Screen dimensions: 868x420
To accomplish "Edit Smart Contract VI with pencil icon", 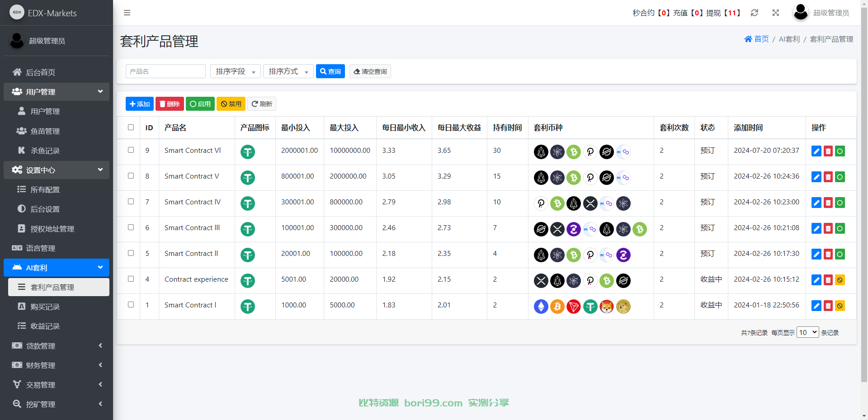I will tap(816, 151).
